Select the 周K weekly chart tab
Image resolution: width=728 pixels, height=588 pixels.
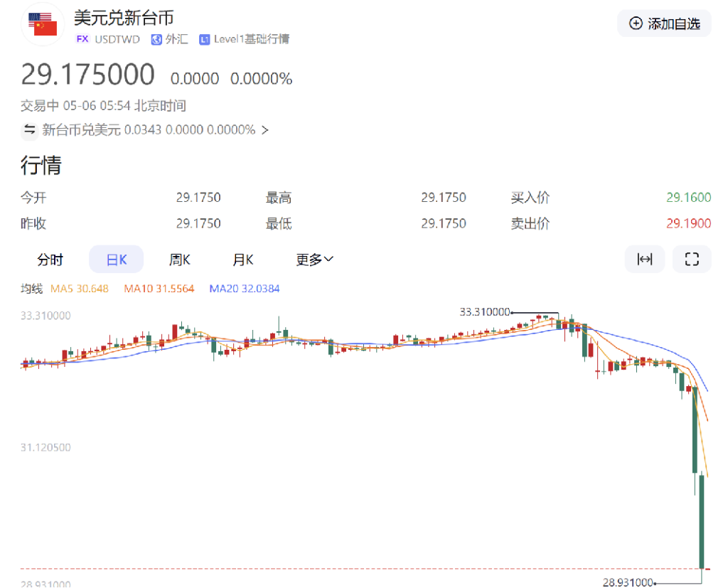(179, 260)
